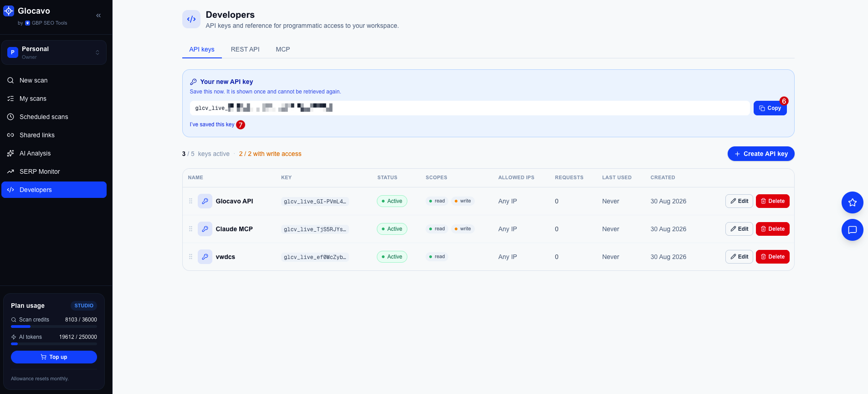The width and height of the screenshot is (868, 394).
Task: Open New scan from sidebar
Action: (x=54, y=80)
